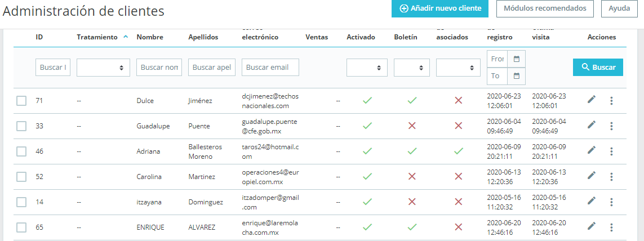The height and width of the screenshot is (241, 644).
Task: Toggle the red Boletín cross for Guadalupe Puente
Action: point(412,126)
